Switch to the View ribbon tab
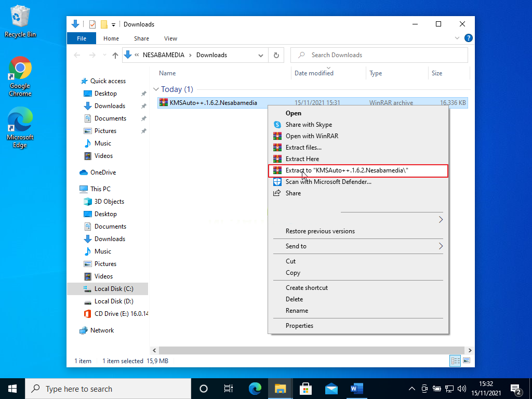 coord(170,38)
